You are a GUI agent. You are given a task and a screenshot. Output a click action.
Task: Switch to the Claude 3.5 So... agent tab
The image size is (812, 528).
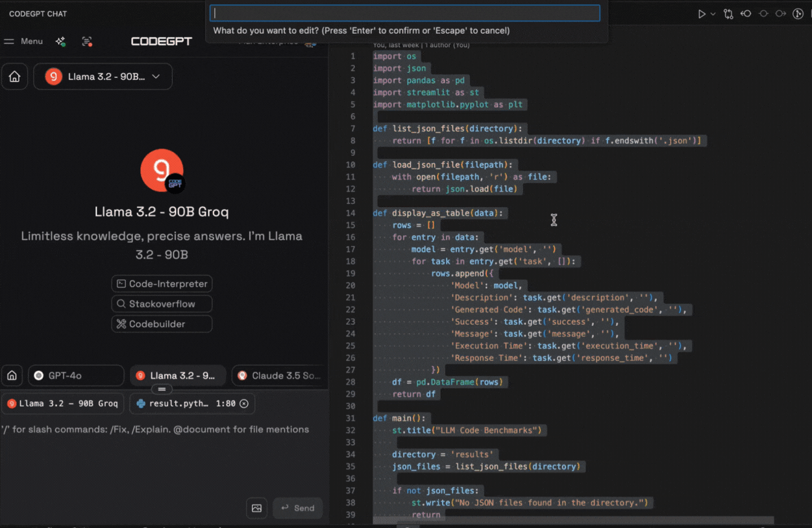click(279, 375)
